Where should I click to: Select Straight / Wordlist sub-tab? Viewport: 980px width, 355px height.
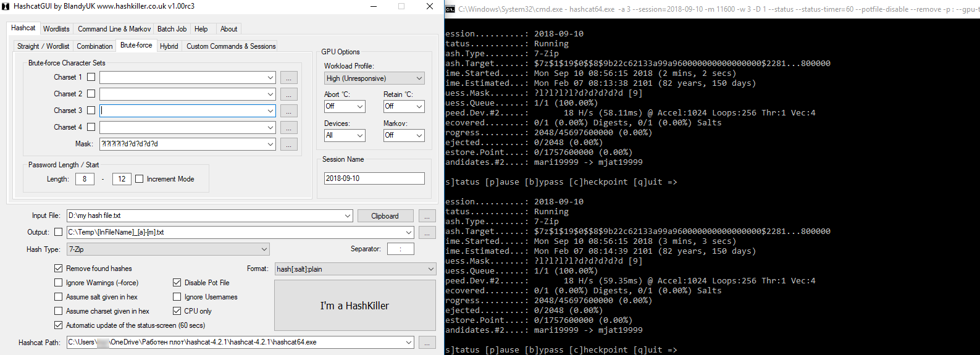[43, 46]
